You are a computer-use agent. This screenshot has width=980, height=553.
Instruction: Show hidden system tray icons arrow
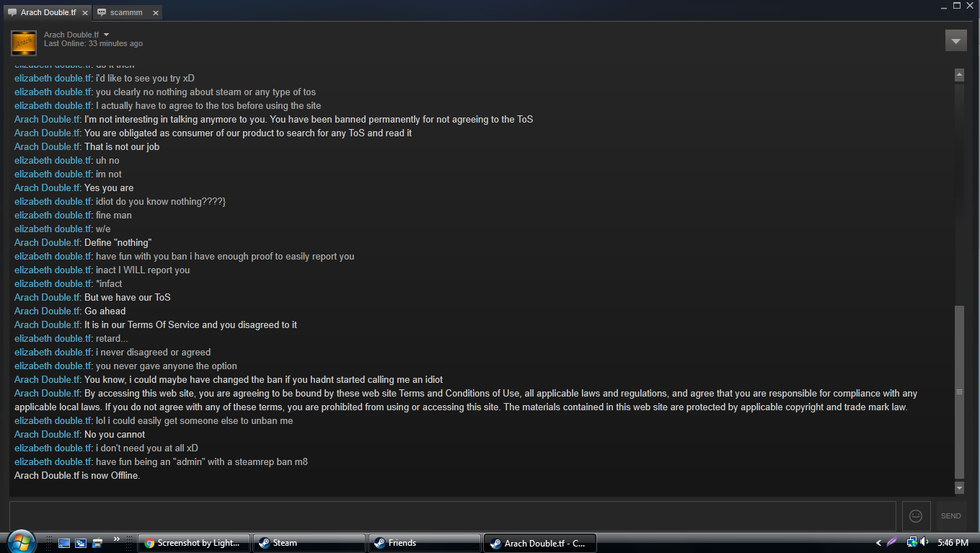coord(878,543)
